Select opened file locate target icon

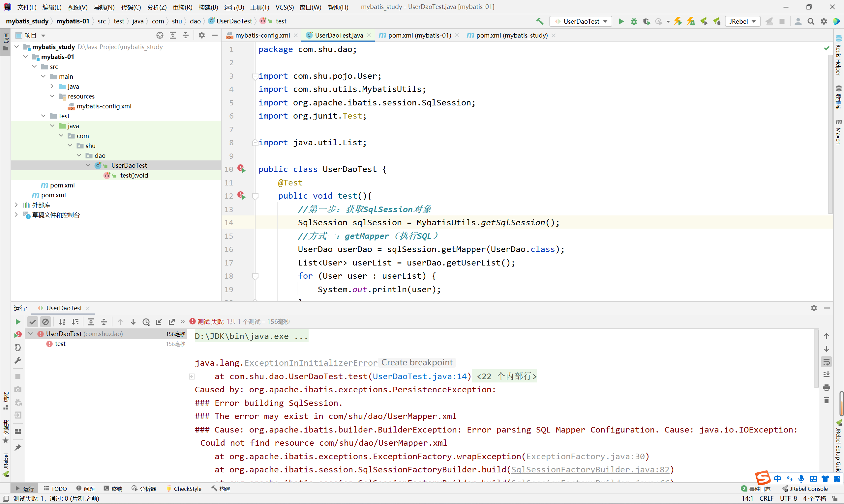tap(160, 35)
